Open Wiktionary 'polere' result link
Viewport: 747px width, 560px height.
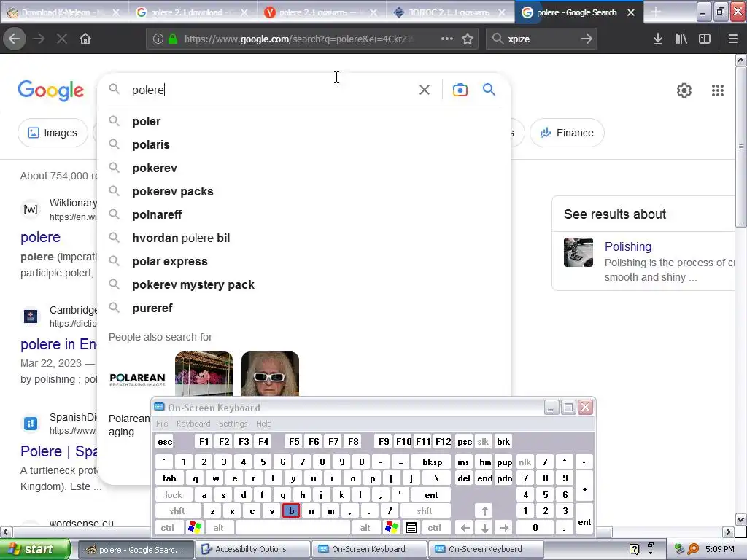coord(41,237)
